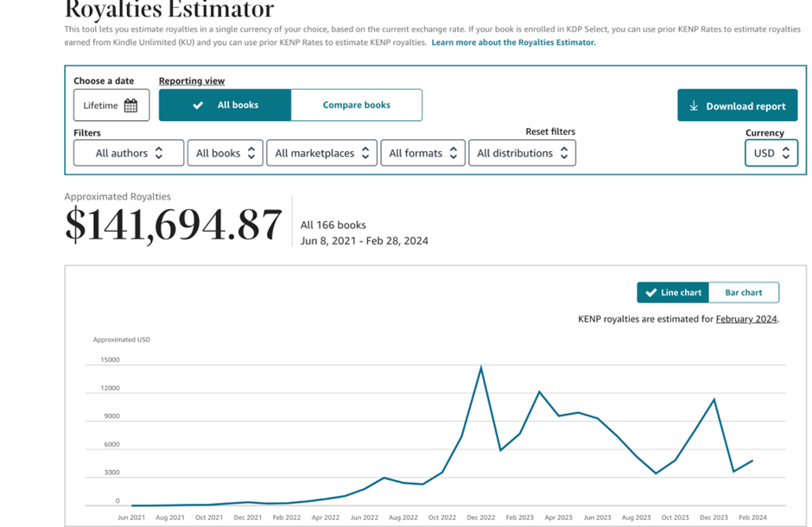
Task: Switch to Compare books view
Action: click(356, 105)
